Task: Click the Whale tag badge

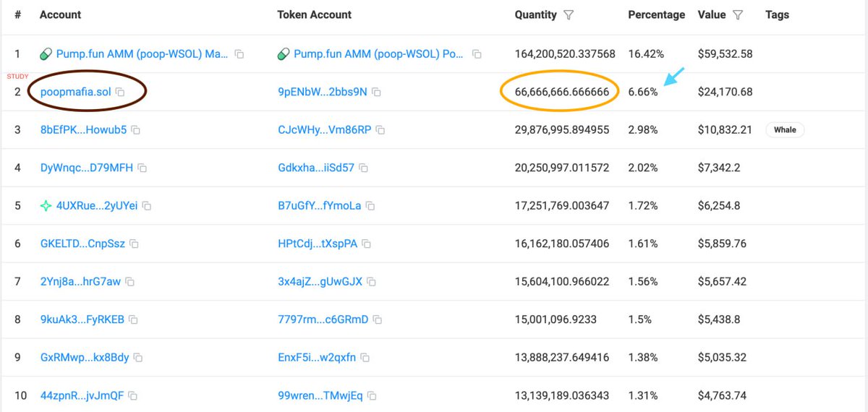Action: tap(785, 130)
